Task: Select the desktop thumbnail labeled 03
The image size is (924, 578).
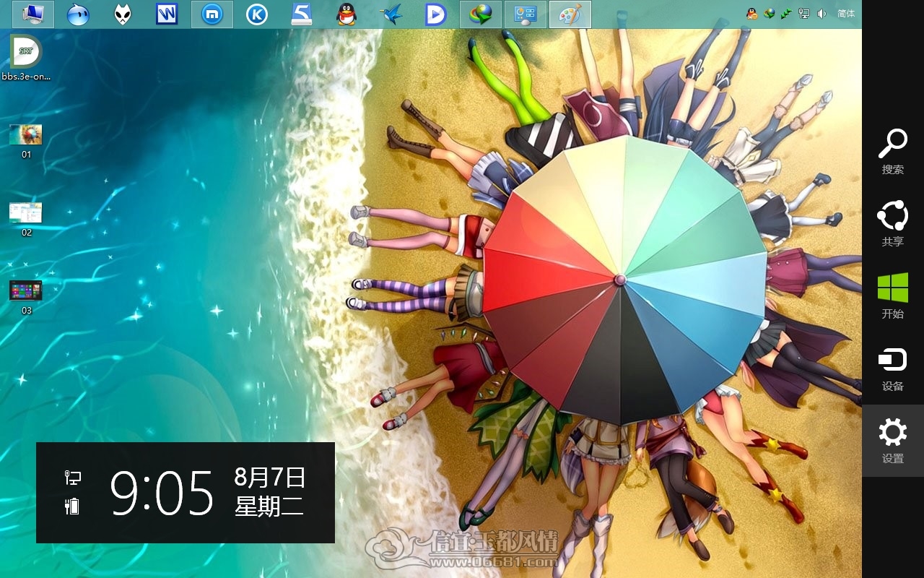Action: tap(26, 297)
